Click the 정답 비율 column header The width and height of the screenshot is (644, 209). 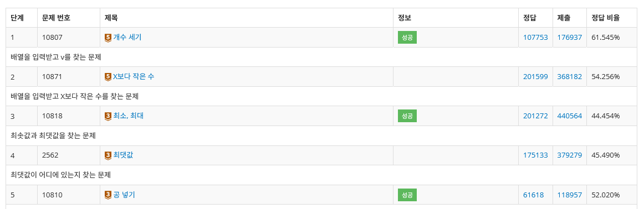click(x=605, y=18)
